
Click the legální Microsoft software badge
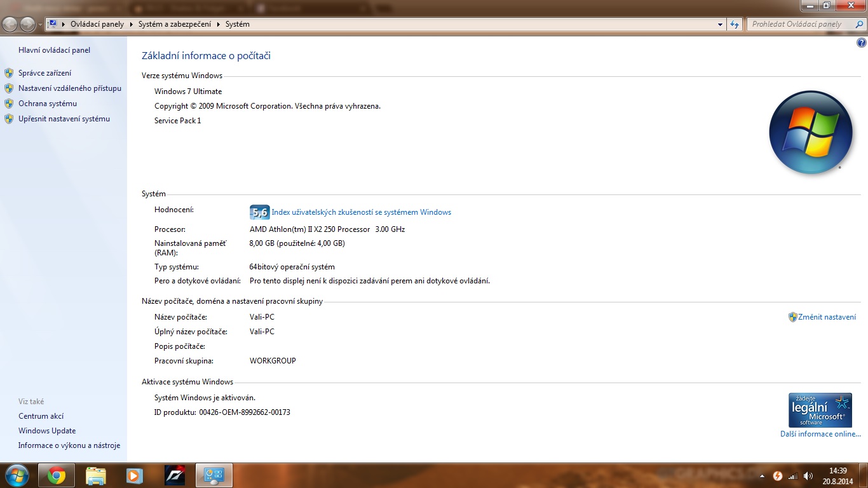point(820,410)
